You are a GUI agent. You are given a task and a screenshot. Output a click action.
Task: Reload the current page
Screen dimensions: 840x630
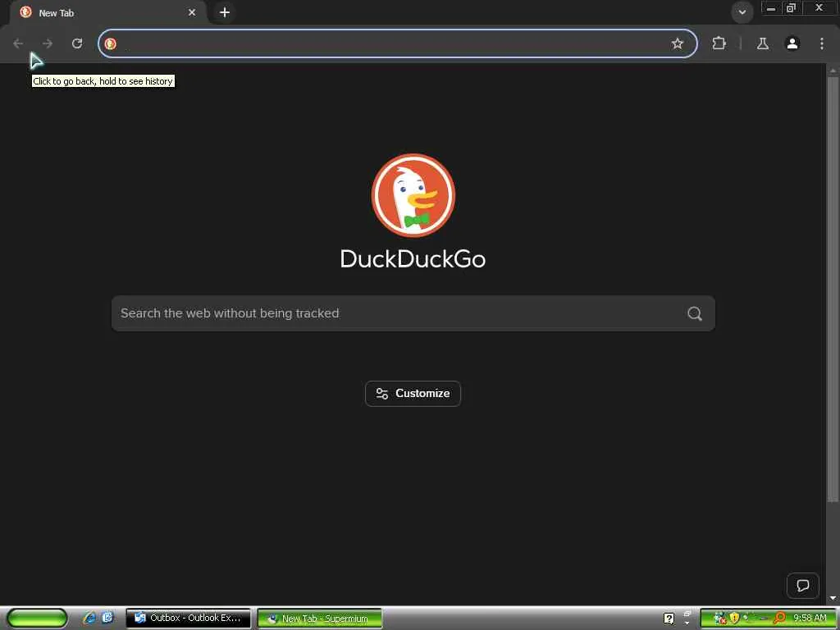pos(77,43)
